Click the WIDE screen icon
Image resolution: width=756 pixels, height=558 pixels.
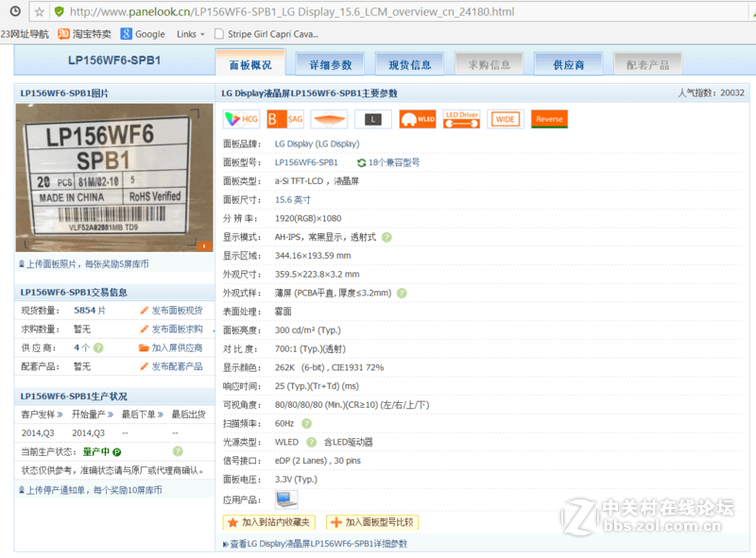tap(506, 119)
